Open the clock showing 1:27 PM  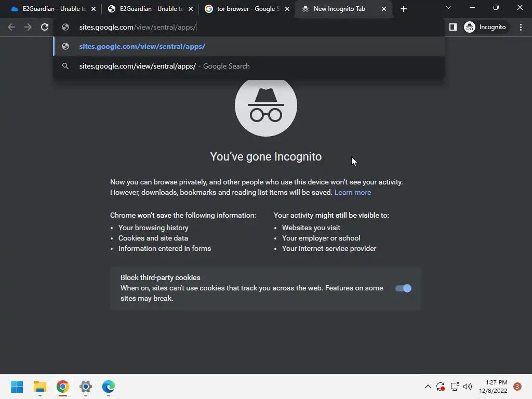[493, 387]
